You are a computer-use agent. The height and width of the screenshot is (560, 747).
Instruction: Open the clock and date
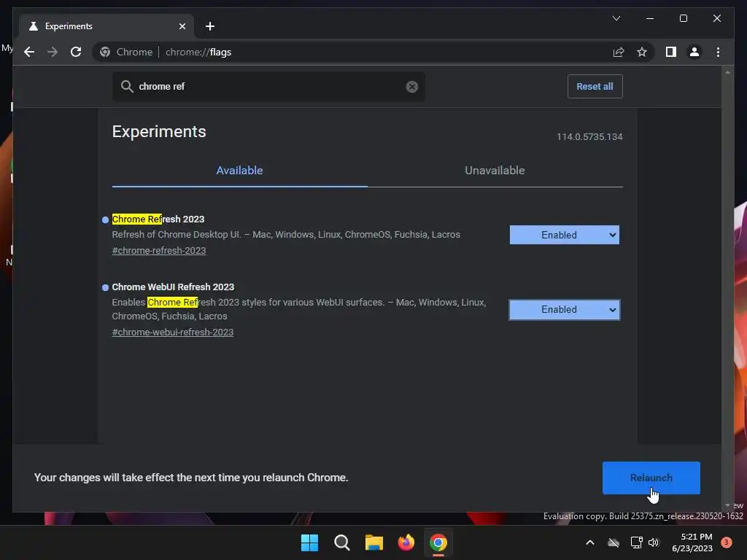(692, 542)
